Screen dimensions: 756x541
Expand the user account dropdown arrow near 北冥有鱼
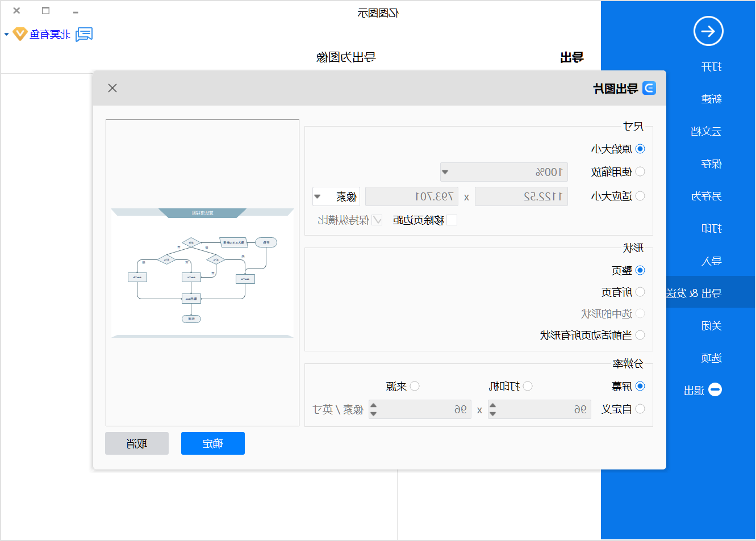(x=6, y=35)
